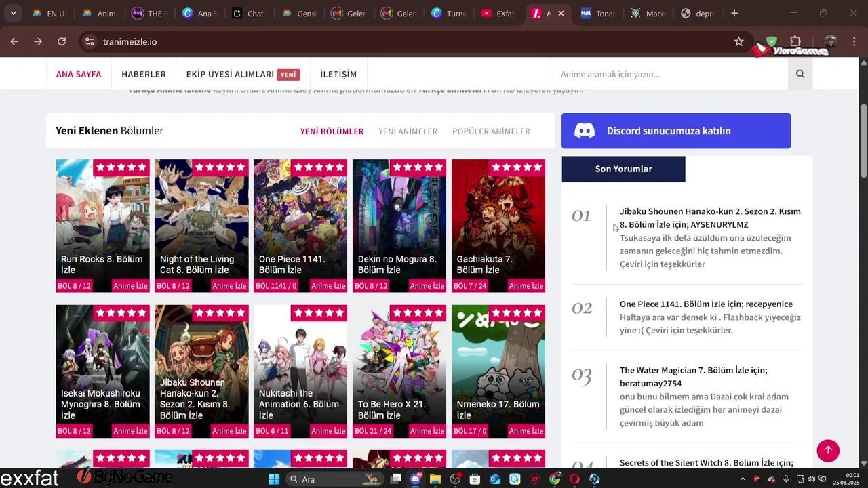Select the Son Yorumlar tab
This screenshot has width=868, height=488.
[623, 169]
